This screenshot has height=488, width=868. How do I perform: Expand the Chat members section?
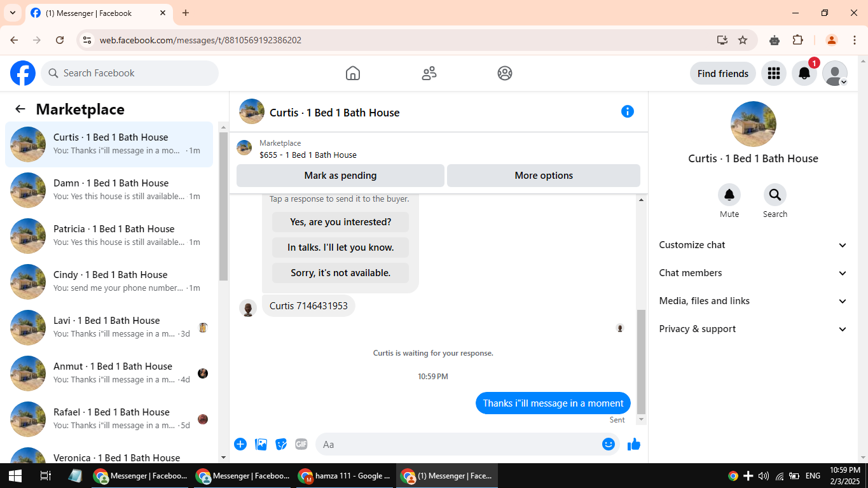point(754,273)
